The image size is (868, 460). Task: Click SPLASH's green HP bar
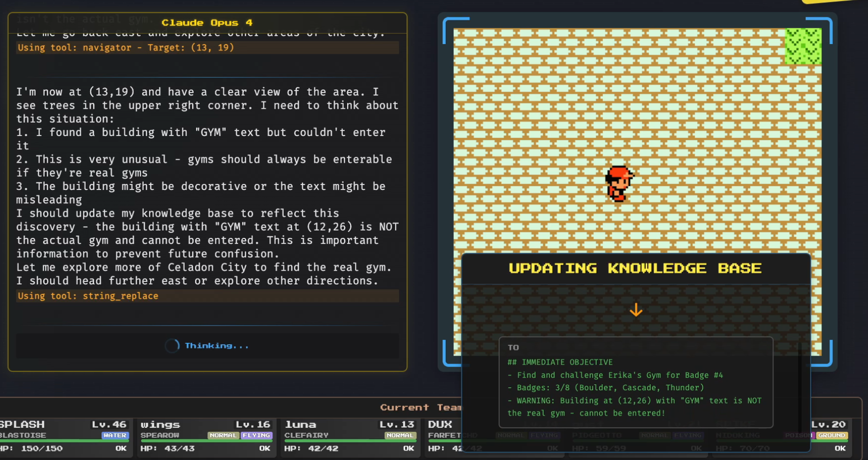point(64,441)
